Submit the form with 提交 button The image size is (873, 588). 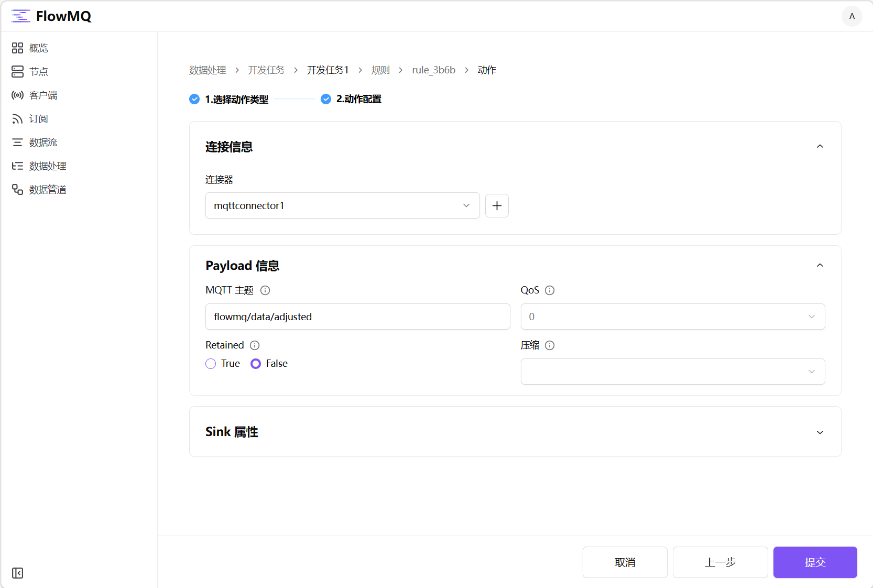[x=814, y=562]
